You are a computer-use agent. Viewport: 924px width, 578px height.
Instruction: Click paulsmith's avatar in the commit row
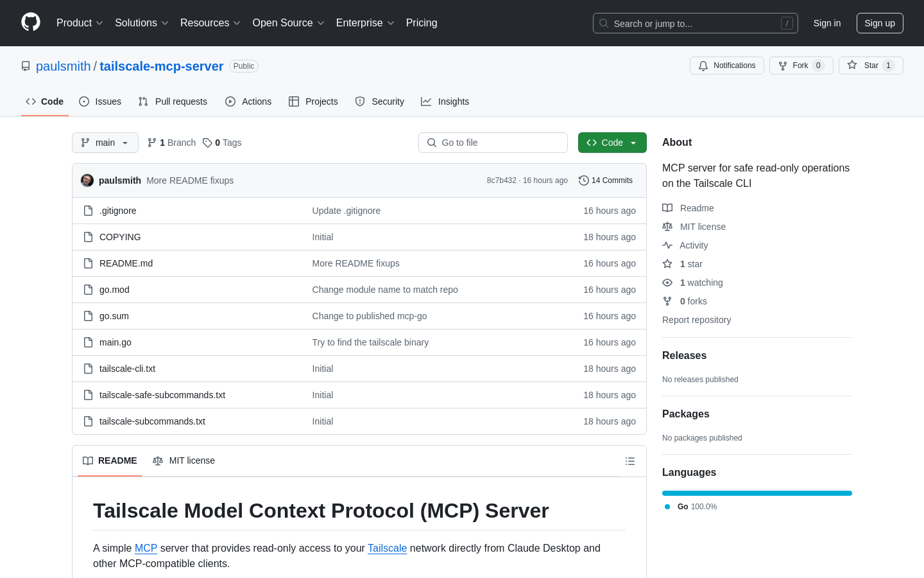pos(87,180)
